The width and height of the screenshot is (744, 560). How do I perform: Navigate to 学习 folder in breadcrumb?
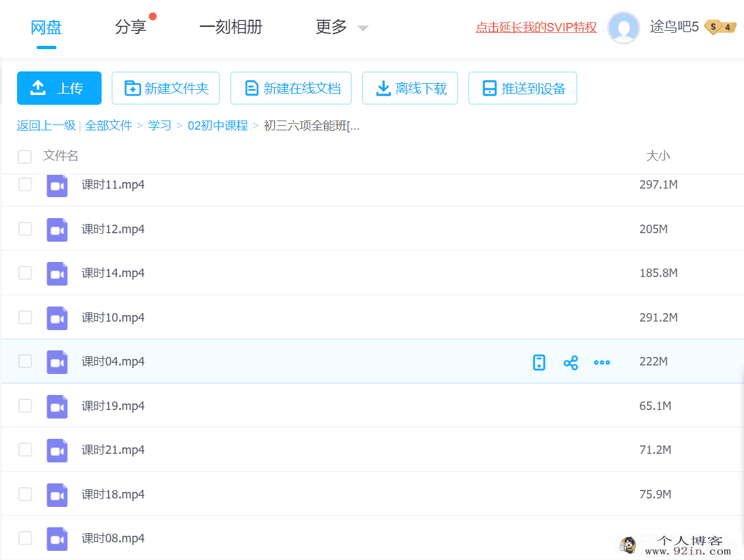[x=159, y=126]
